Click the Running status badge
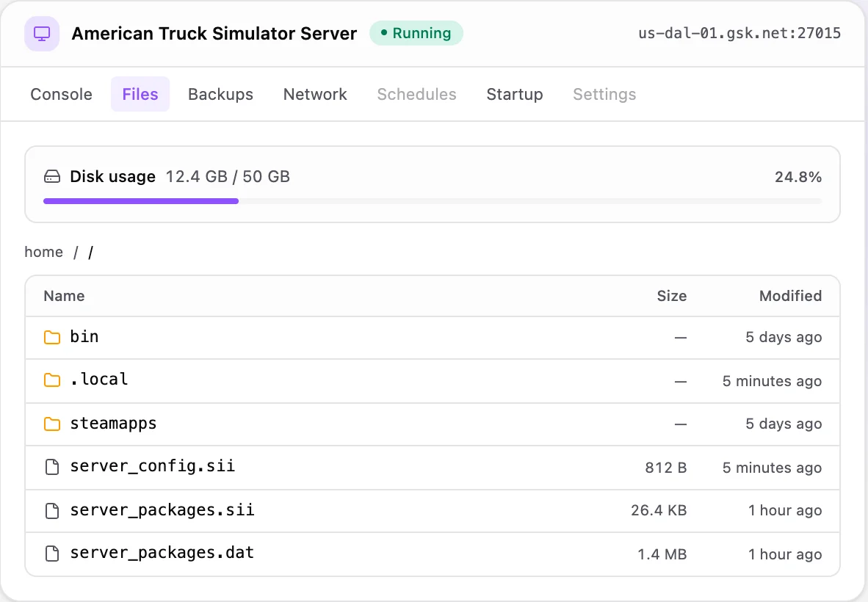 click(x=416, y=33)
